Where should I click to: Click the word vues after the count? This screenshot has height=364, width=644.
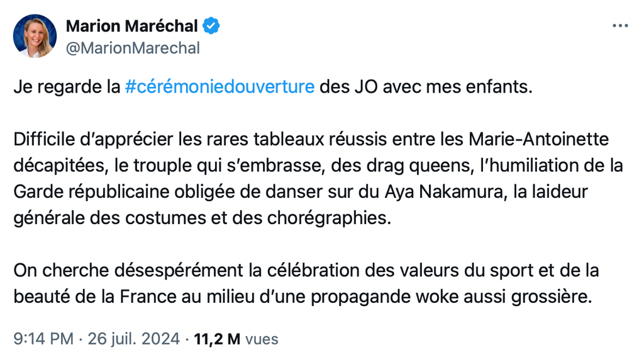[x=262, y=339]
